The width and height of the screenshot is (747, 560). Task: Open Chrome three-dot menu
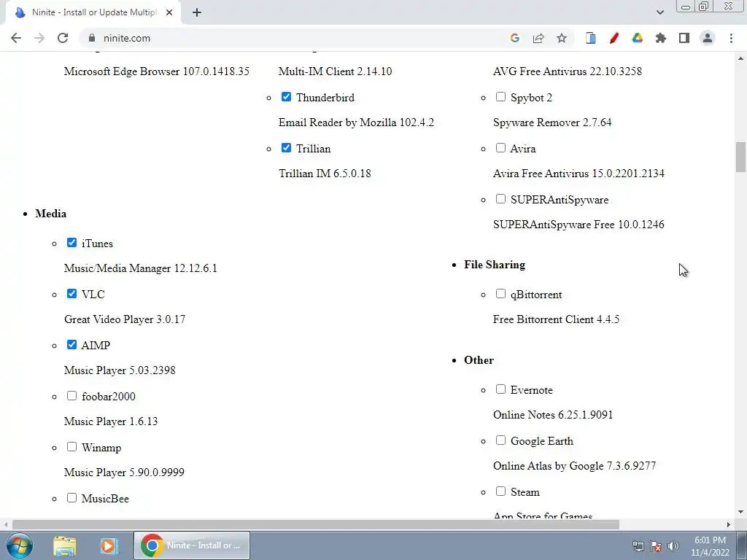[x=731, y=38]
